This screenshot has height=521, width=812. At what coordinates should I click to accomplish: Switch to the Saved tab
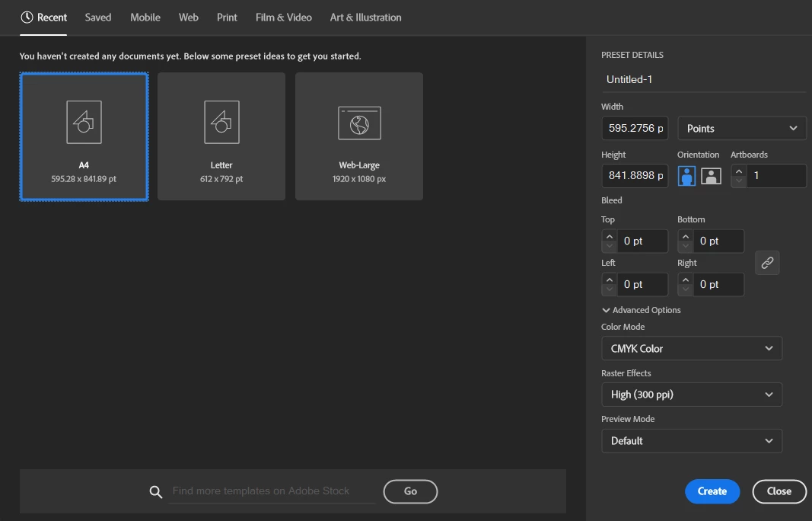pos(98,17)
